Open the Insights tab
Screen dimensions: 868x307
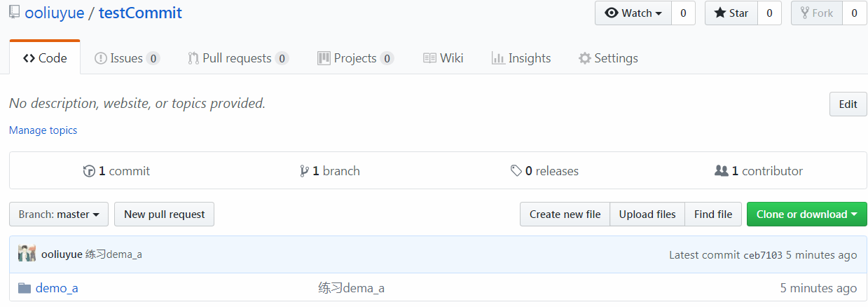pyautogui.click(x=521, y=58)
